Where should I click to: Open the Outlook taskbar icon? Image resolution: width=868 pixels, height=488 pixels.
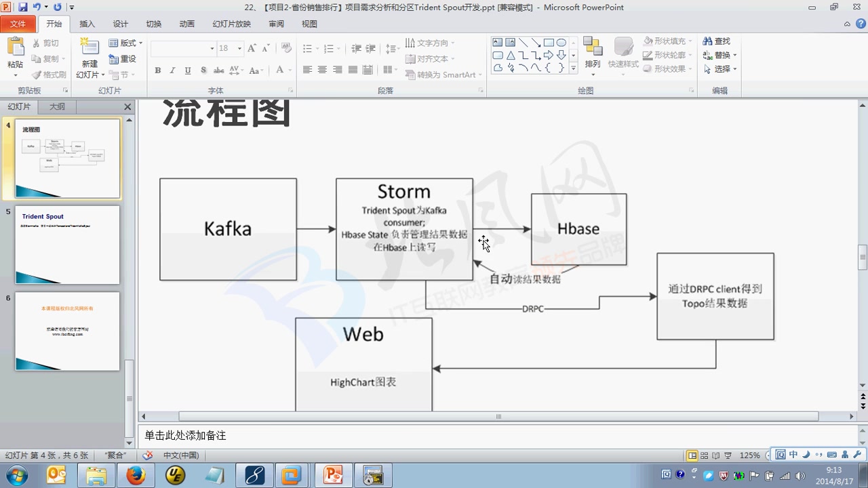56,475
